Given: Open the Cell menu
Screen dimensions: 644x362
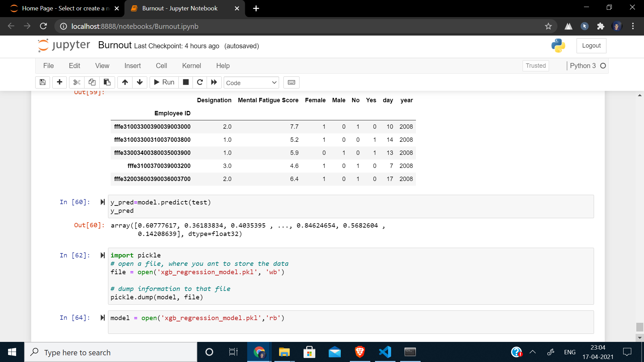Looking at the screenshot, I should [161, 66].
